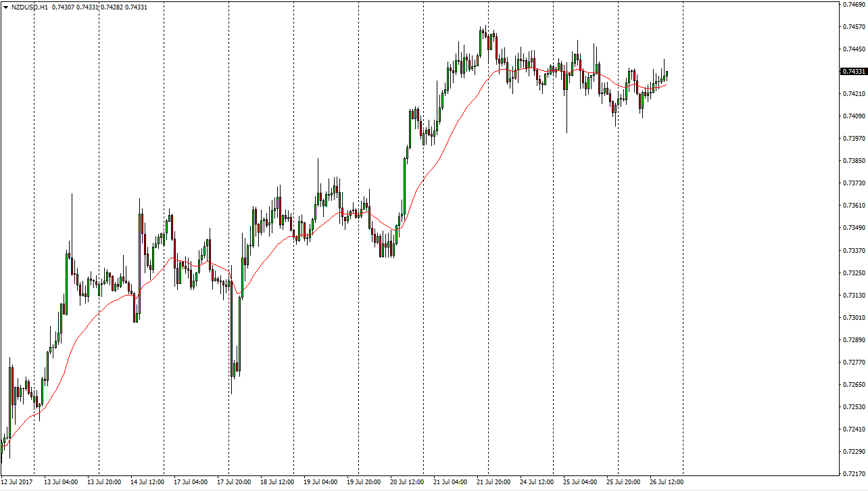
Task: Select the 19 Jul 04:00 time label
Action: (x=320, y=482)
